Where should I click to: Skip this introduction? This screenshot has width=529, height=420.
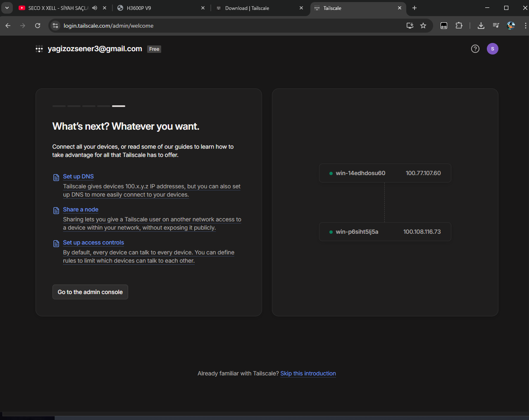click(x=308, y=373)
